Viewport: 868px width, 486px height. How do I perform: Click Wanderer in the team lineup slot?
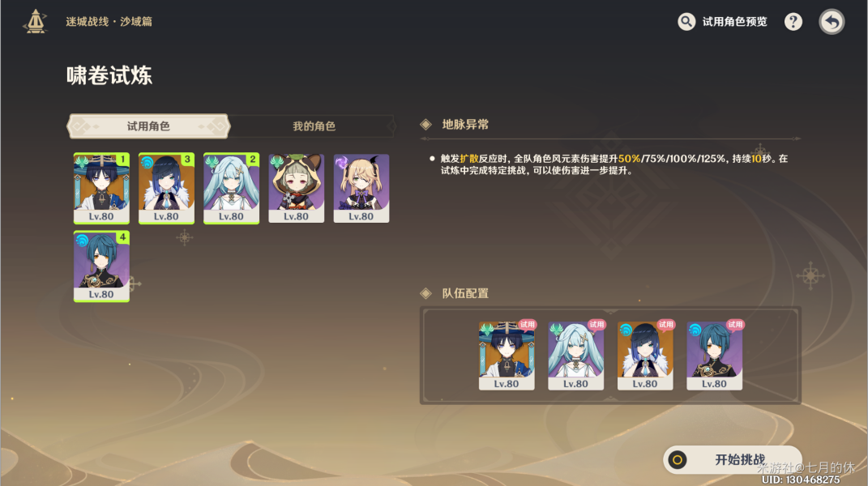pos(507,356)
